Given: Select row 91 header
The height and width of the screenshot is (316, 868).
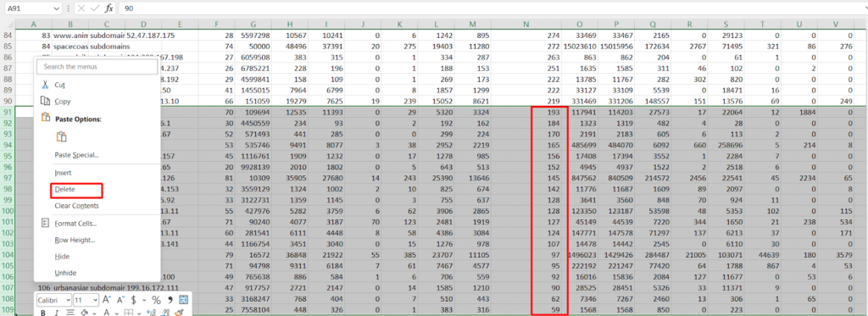Looking at the screenshot, I should [8, 113].
